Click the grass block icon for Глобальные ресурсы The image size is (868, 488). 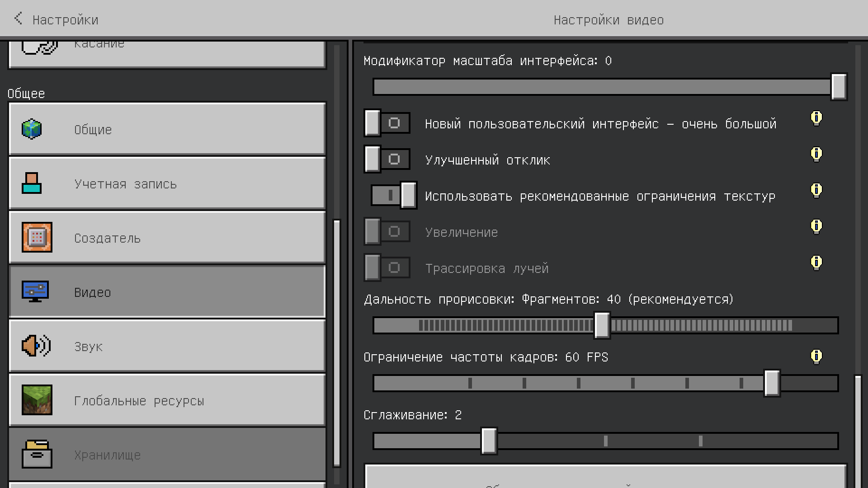pyautogui.click(x=37, y=400)
